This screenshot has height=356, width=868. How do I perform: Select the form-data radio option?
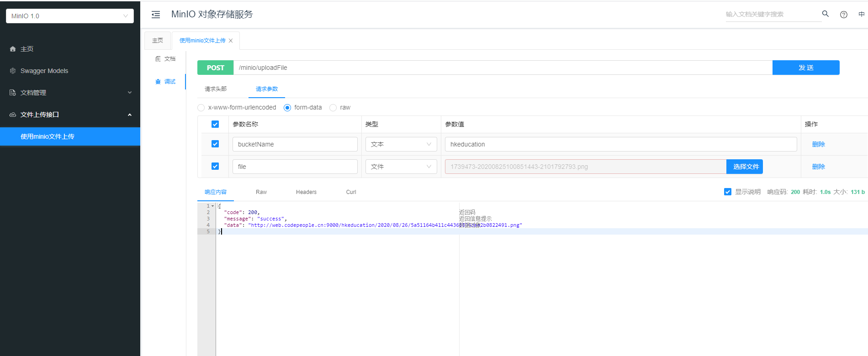pos(287,108)
